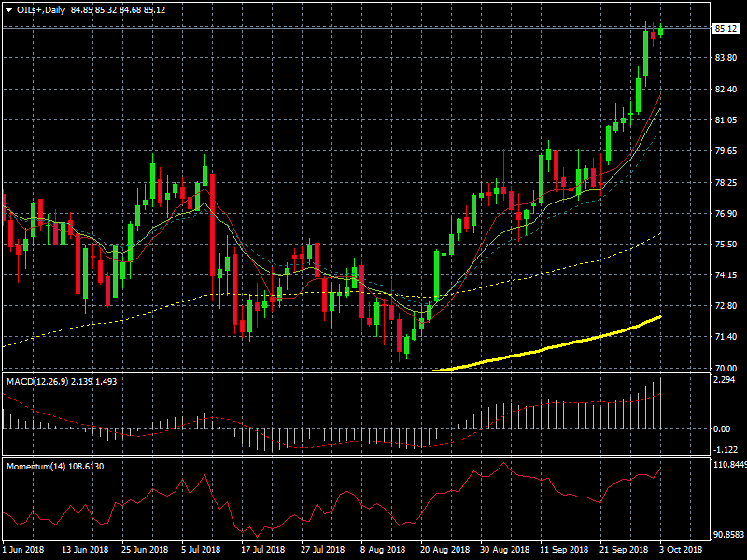
Task: Click the triangle arrow beside OILs+,Daily
Action: (x=7, y=9)
